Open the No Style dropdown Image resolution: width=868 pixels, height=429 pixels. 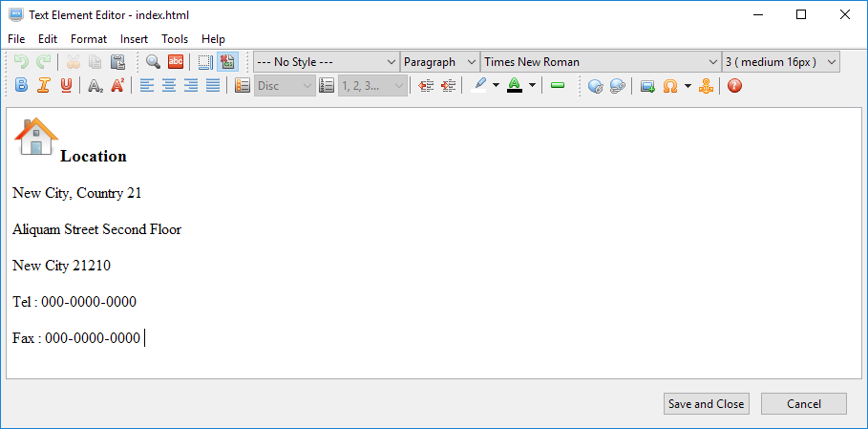(326, 62)
